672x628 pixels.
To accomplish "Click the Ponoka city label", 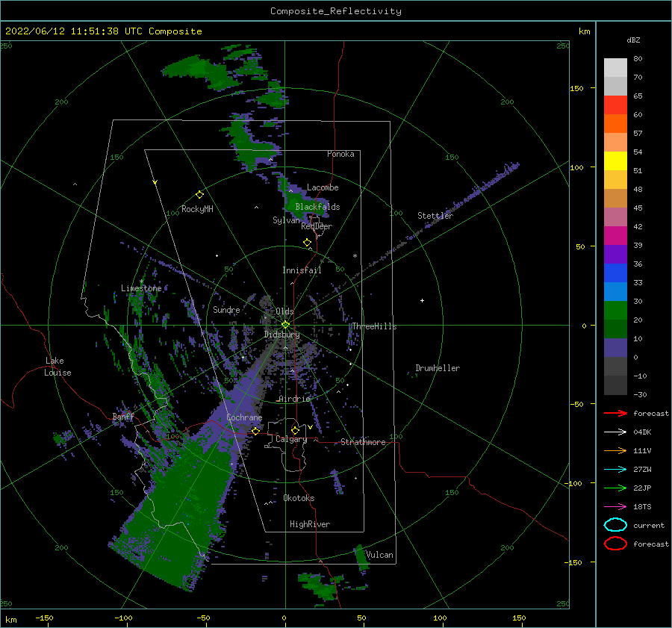I will click(340, 154).
